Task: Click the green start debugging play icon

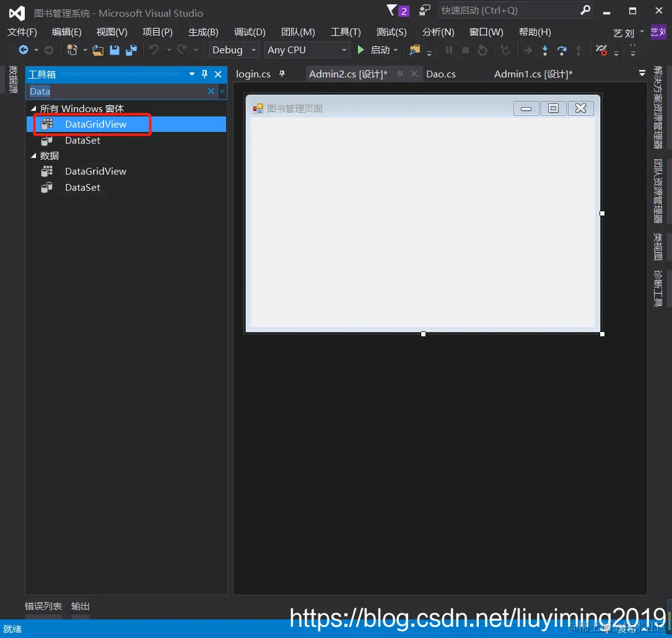Action: pyautogui.click(x=361, y=50)
